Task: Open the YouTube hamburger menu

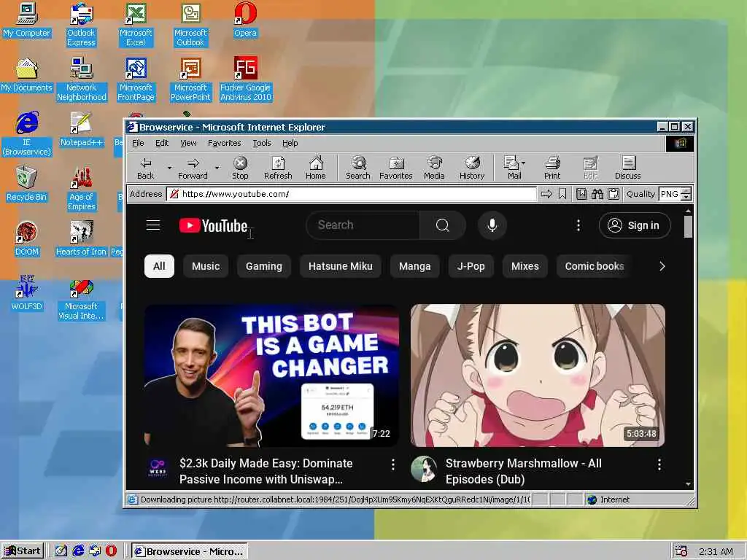Action: 153,225
